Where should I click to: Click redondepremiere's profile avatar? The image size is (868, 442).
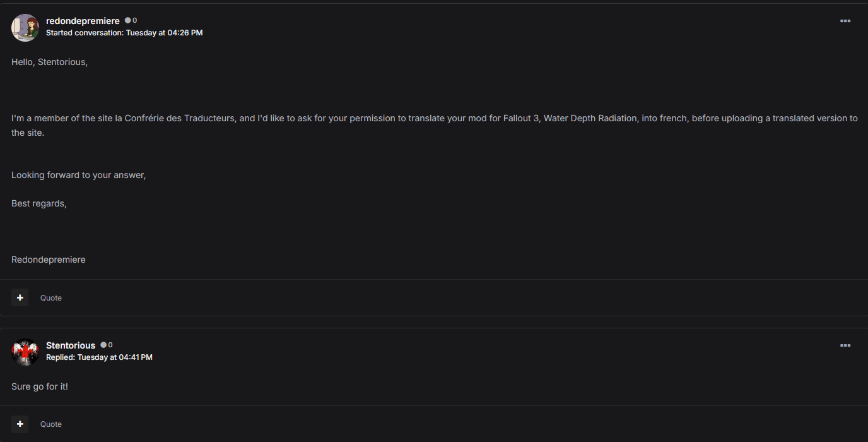pos(25,28)
